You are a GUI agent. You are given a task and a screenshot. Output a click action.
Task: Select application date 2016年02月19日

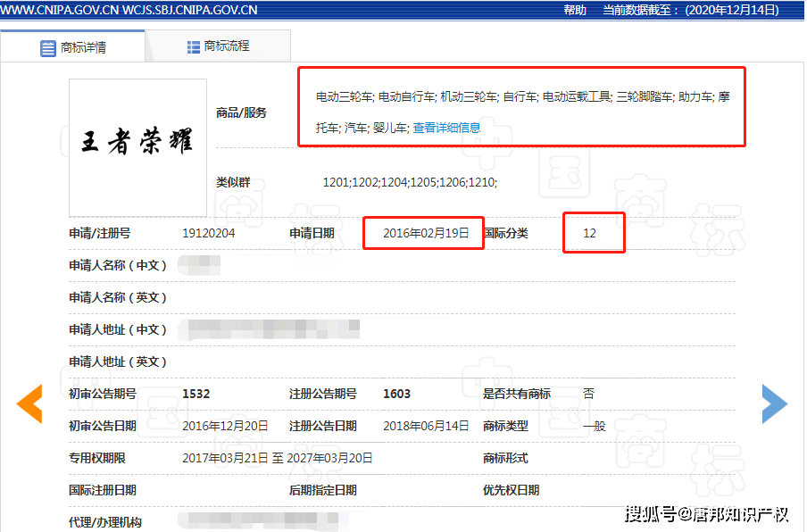(426, 233)
